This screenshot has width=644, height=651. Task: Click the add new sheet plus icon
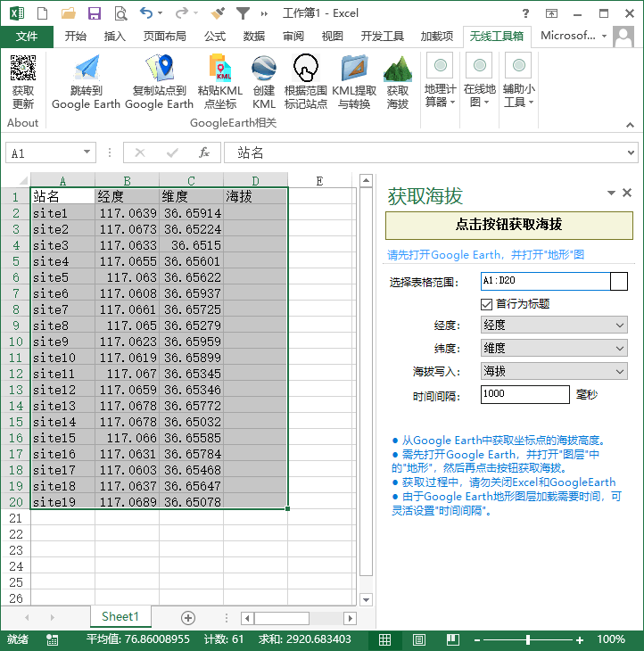pyautogui.click(x=188, y=618)
